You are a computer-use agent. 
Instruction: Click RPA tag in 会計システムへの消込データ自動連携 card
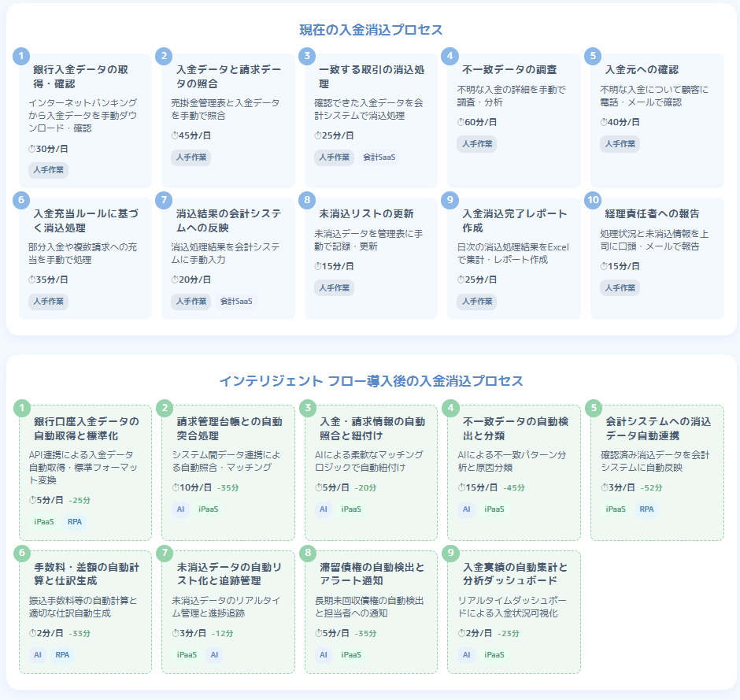pyautogui.click(x=646, y=509)
